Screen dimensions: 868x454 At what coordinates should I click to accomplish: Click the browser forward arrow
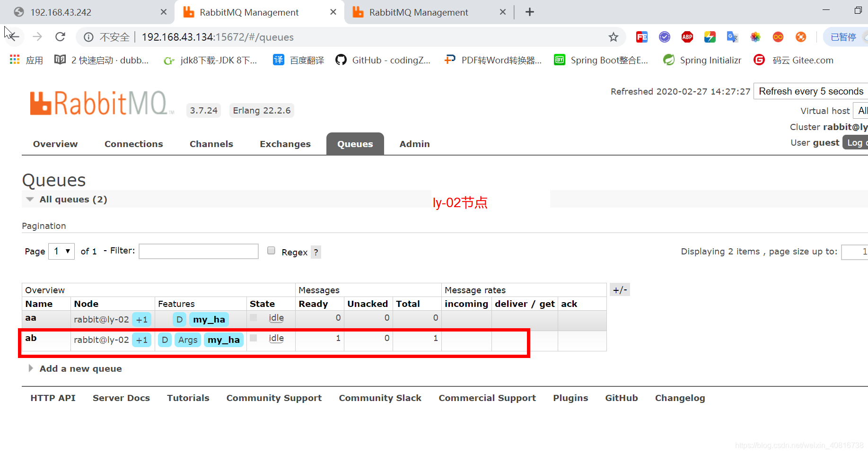(37, 37)
